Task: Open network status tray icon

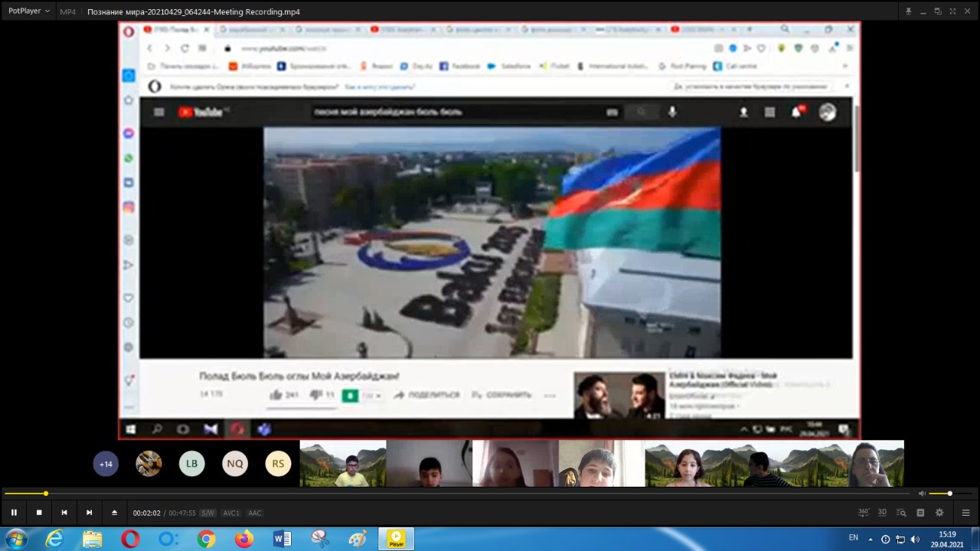Action: click(x=900, y=540)
